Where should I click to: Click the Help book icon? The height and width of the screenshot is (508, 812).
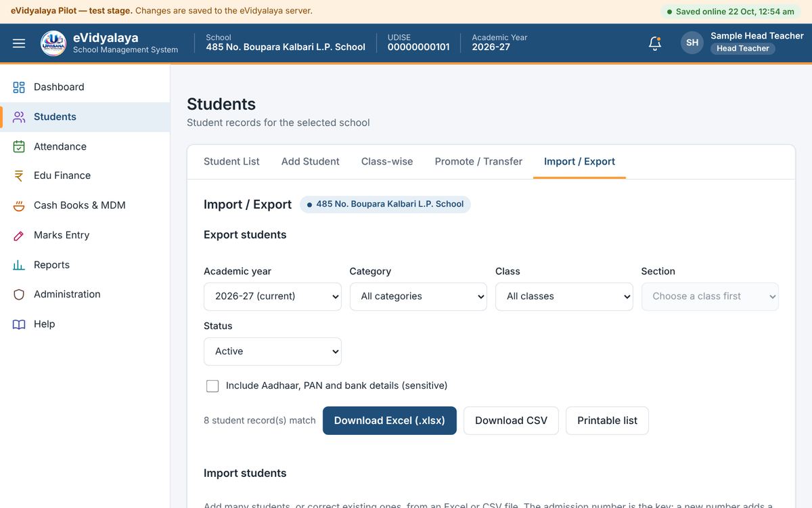19,324
